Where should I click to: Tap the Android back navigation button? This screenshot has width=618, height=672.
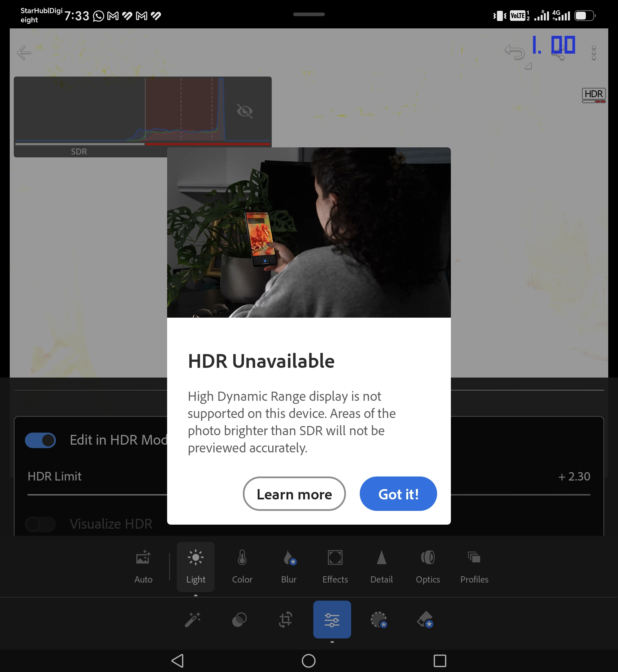pos(178,661)
